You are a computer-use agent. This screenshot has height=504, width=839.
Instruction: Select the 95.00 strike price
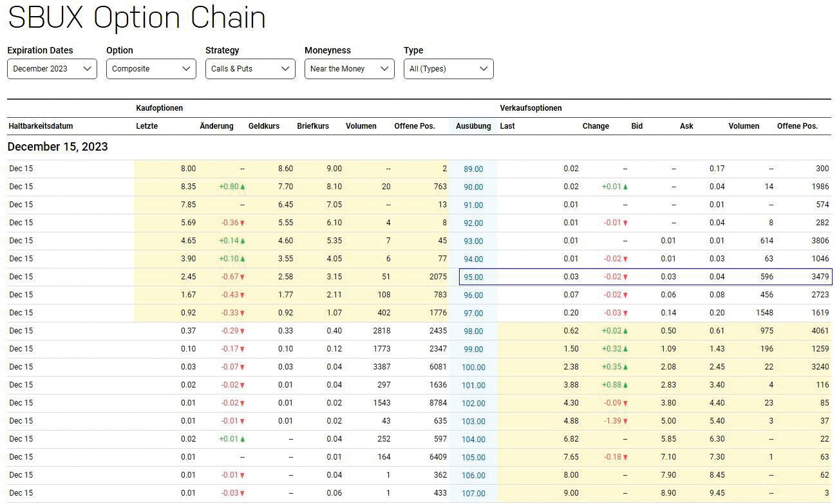pos(473,277)
